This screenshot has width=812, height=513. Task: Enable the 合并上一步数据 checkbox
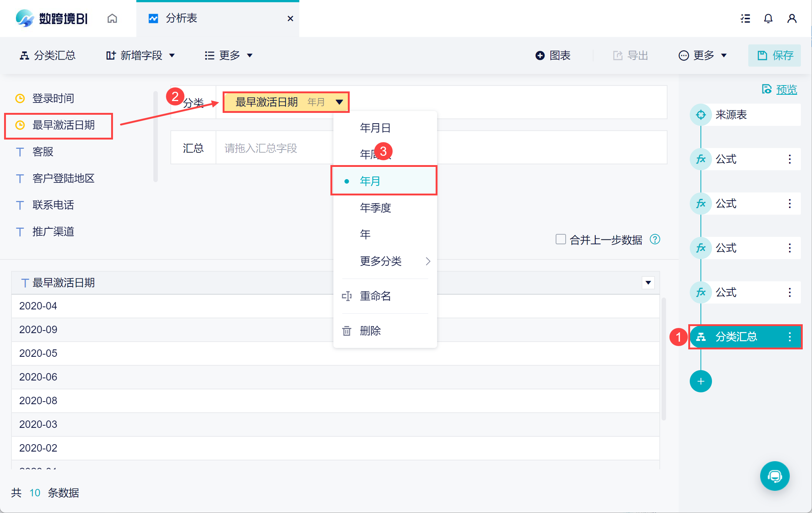point(560,239)
